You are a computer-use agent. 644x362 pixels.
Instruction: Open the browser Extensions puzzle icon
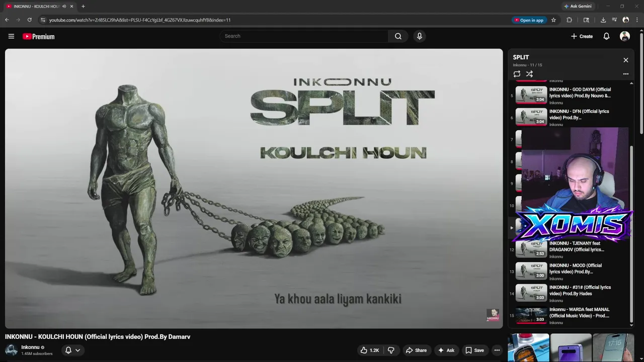[570, 20]
